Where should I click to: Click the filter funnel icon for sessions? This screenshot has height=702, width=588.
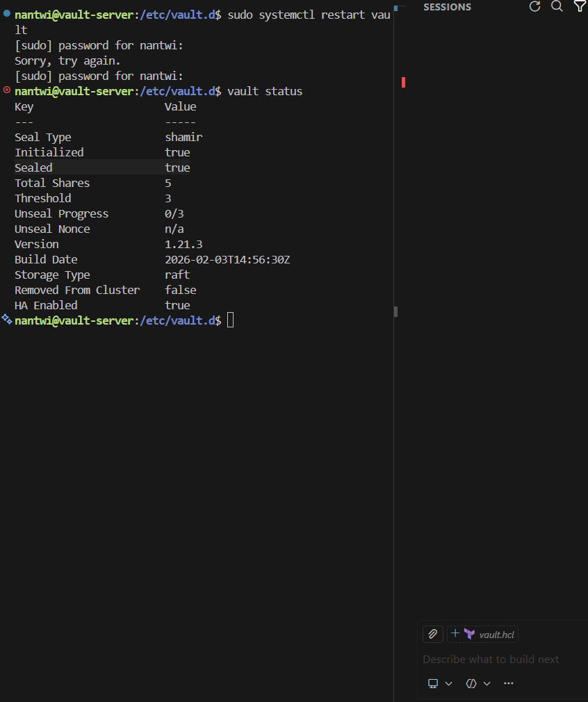[x=579, y=6]
